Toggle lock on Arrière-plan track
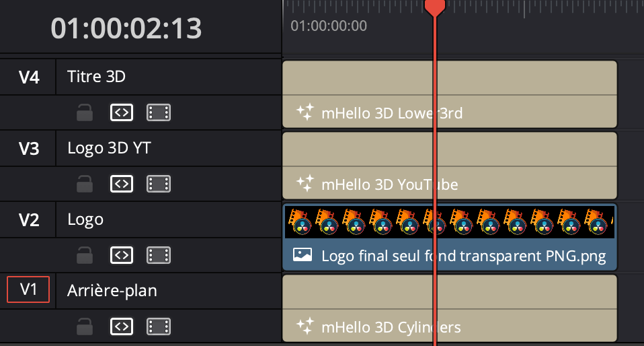Viewport: 644px width, 346px height. coord(85,327)
